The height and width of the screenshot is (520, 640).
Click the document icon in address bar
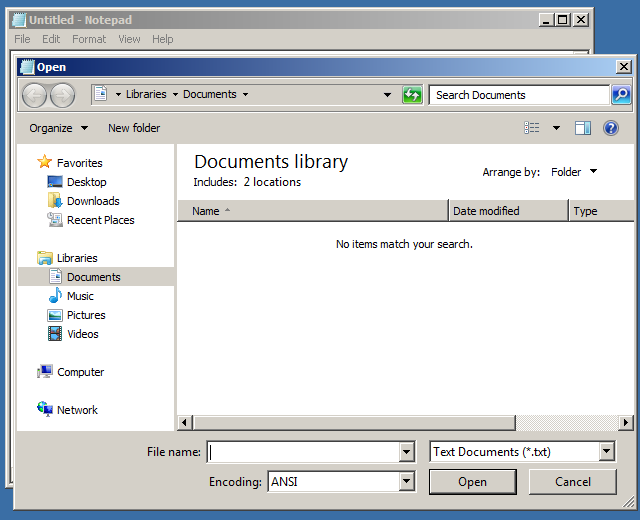click(101, 93)
